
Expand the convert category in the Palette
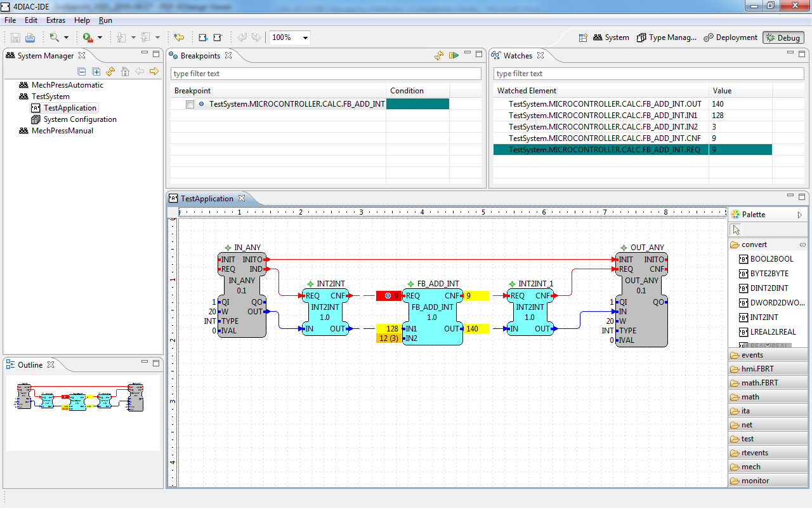[x=755, y=244]
